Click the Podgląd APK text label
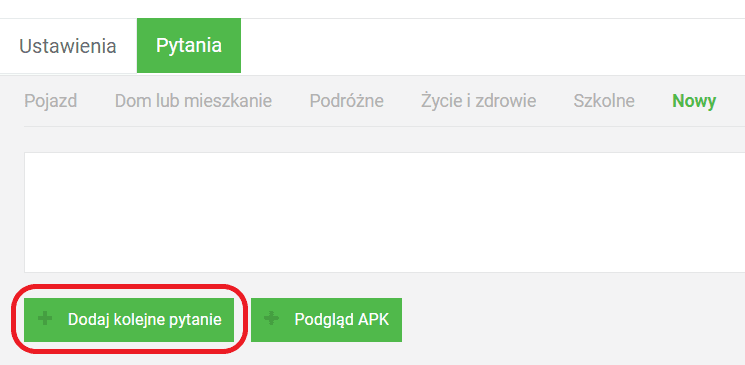This screenshot has width=745, height=365. point(342,320)
